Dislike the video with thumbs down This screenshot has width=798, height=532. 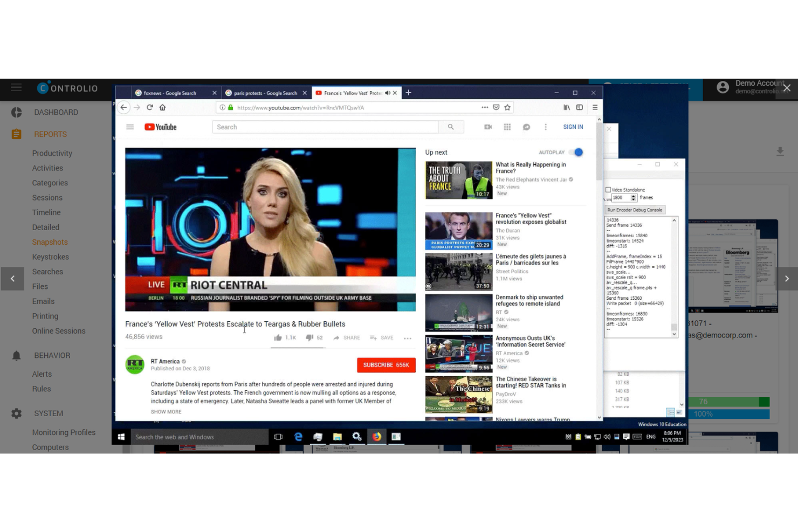point(309,338)
